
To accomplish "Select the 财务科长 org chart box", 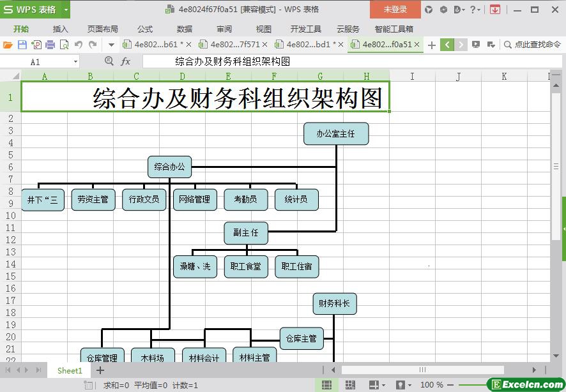I will 335,304.
